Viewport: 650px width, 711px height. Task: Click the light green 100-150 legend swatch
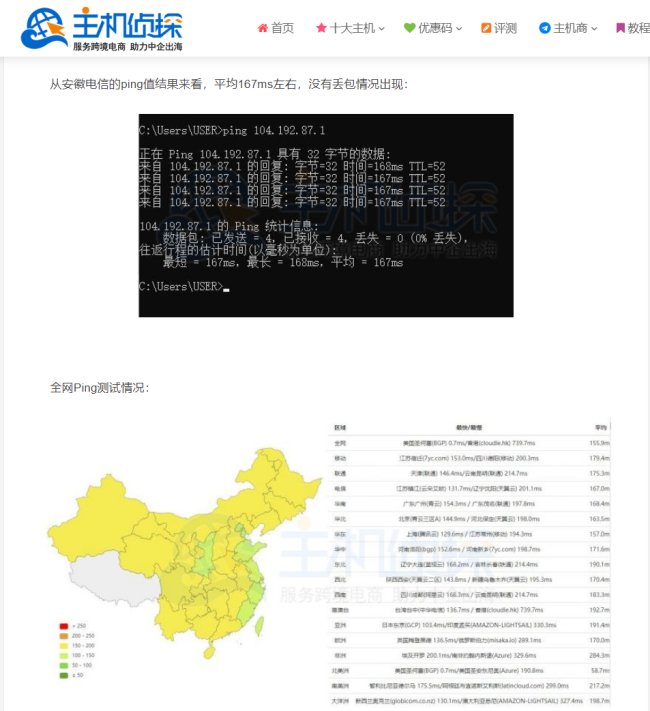(64, 656)
